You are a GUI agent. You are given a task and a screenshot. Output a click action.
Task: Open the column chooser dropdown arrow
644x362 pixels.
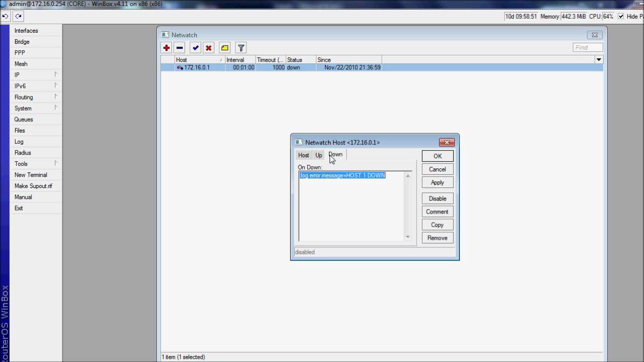pos(599,59)
